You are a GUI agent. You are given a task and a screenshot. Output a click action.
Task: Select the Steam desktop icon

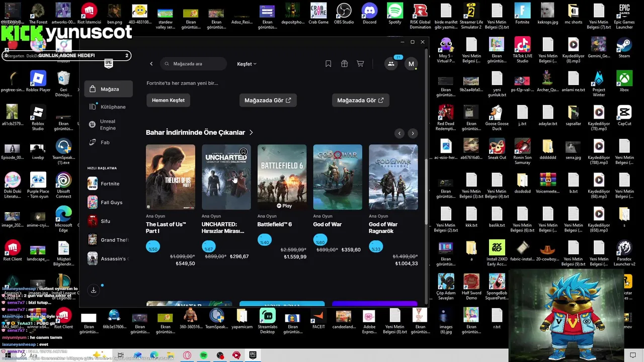click(624, 48)
